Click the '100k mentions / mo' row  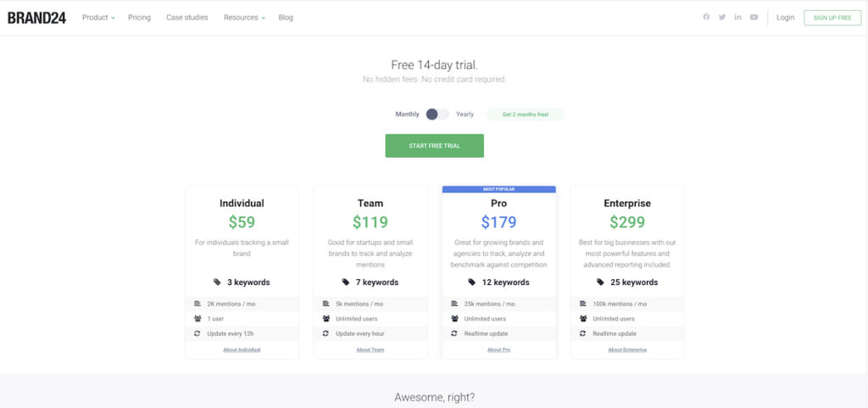pos(627,304)
